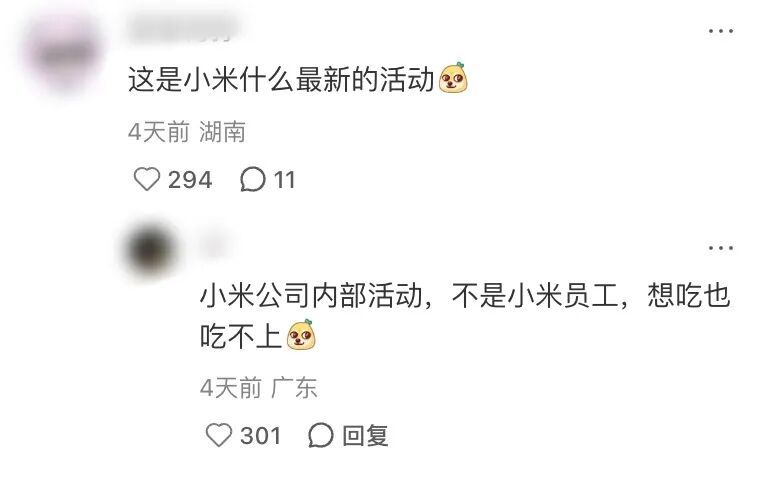Open replies via the 11-comment bubble icon
The height and width of the screenshot is (480, 762).
point(253,179)
